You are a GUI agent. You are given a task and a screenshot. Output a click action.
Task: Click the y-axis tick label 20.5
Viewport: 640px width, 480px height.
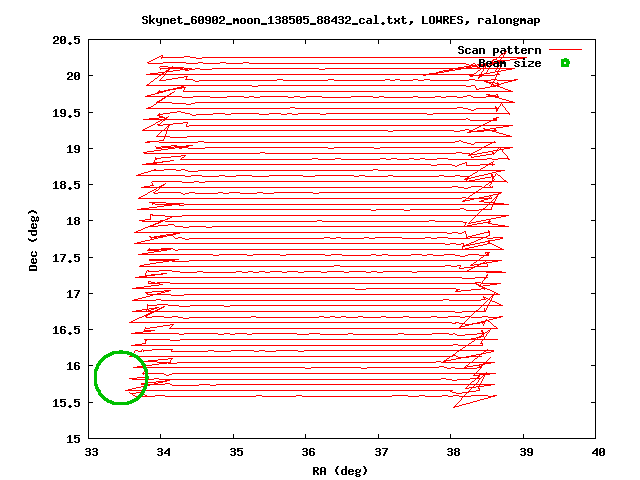(66, 40)
